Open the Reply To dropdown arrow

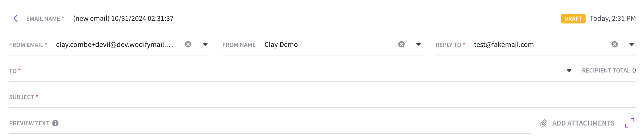coord(632,45)
